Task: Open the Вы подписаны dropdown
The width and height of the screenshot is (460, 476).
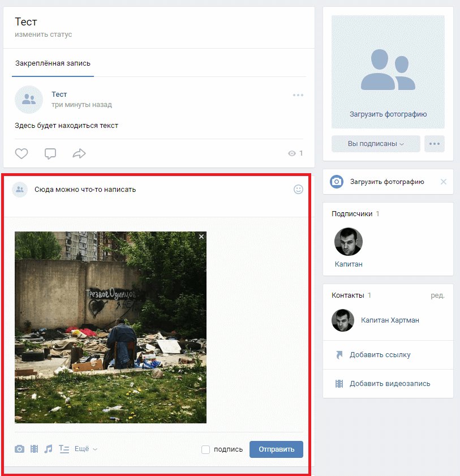Action: click(x=375, y=144)
